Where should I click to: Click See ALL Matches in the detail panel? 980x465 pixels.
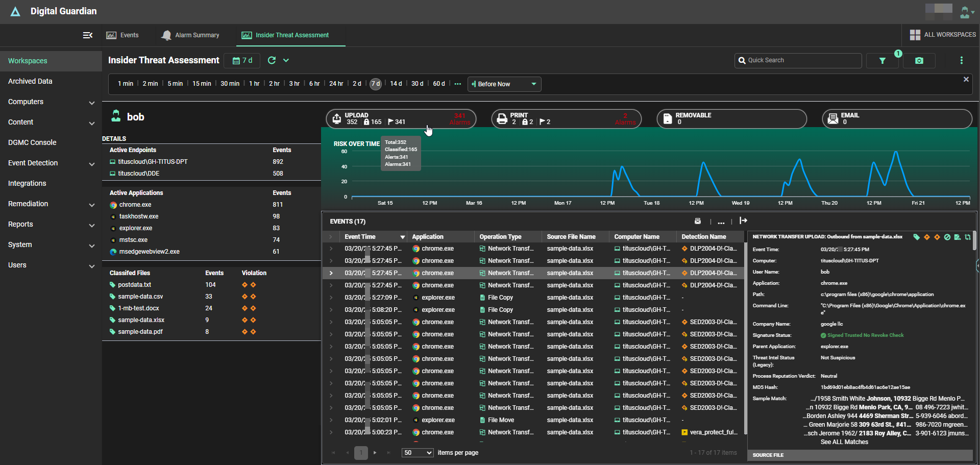[844, 442]
